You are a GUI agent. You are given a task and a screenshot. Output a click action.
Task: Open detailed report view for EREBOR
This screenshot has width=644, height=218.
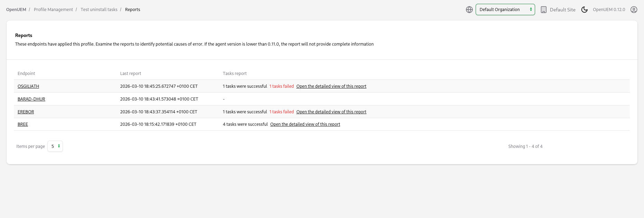[x=331, y=112]
